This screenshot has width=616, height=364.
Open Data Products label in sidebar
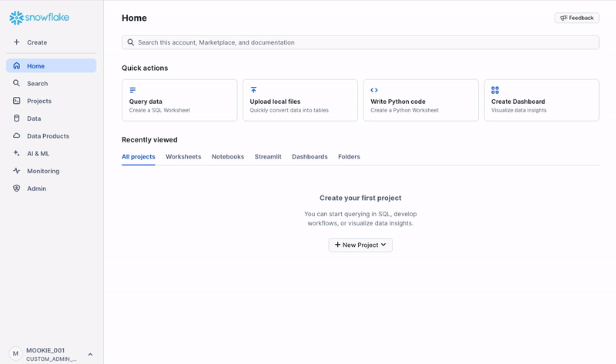48,136
